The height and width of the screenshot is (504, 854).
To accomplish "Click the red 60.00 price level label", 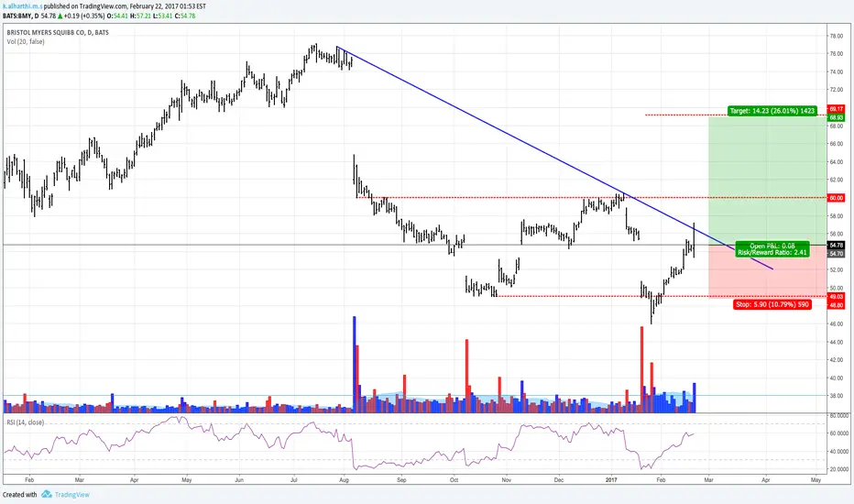I will point(836,198).
